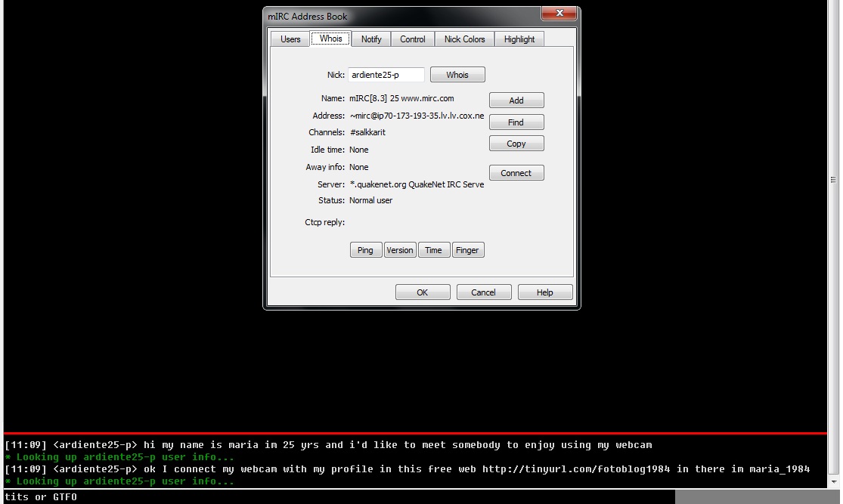Close the mIRC Address Book window
This screenshot has height=504, width=843.
559,14
